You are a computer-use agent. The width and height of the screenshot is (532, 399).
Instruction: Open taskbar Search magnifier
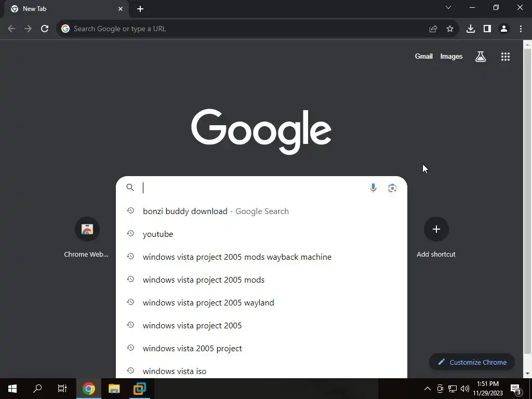tap(37, 389)
